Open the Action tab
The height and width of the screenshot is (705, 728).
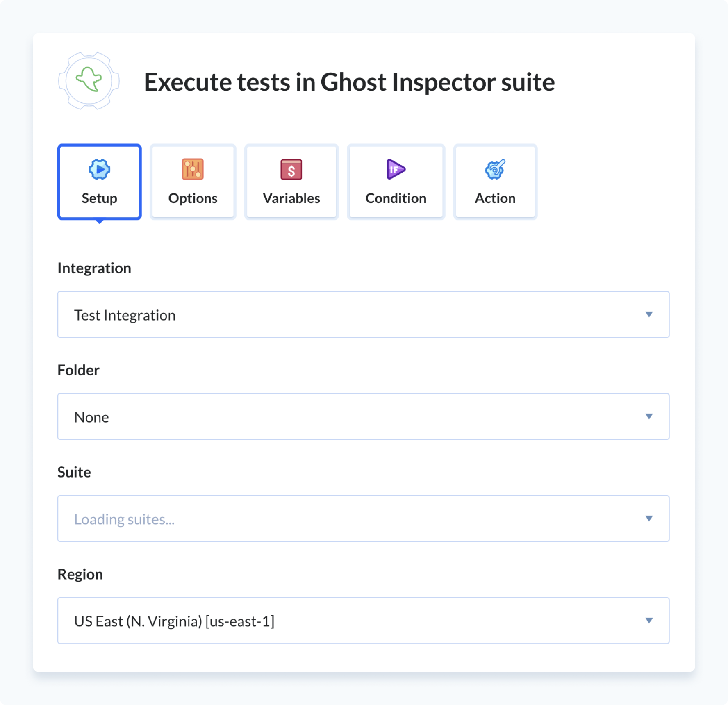click(495, 182)
